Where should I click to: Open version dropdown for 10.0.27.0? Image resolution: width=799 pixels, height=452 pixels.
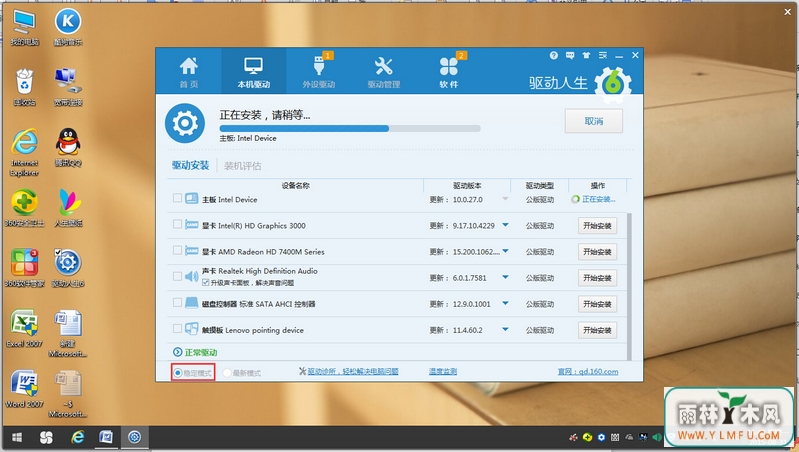[505, 199]
